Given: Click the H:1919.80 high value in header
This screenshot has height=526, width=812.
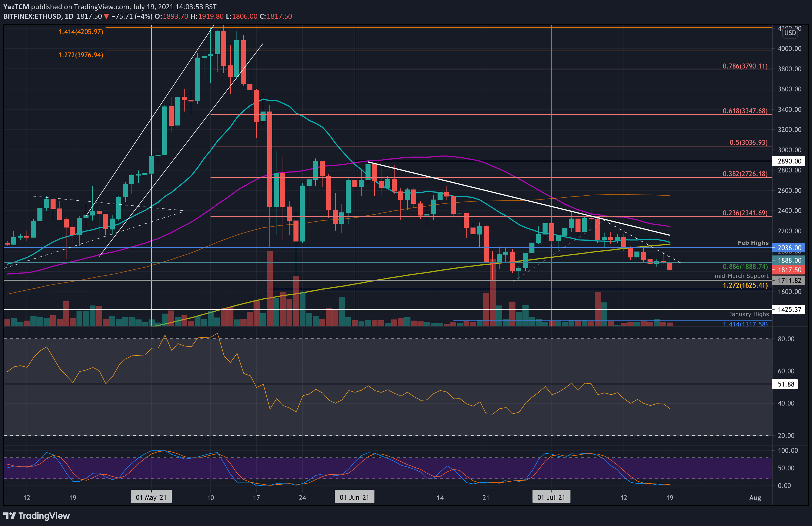Looking at the screenshot, I should [x=207, y=16].
